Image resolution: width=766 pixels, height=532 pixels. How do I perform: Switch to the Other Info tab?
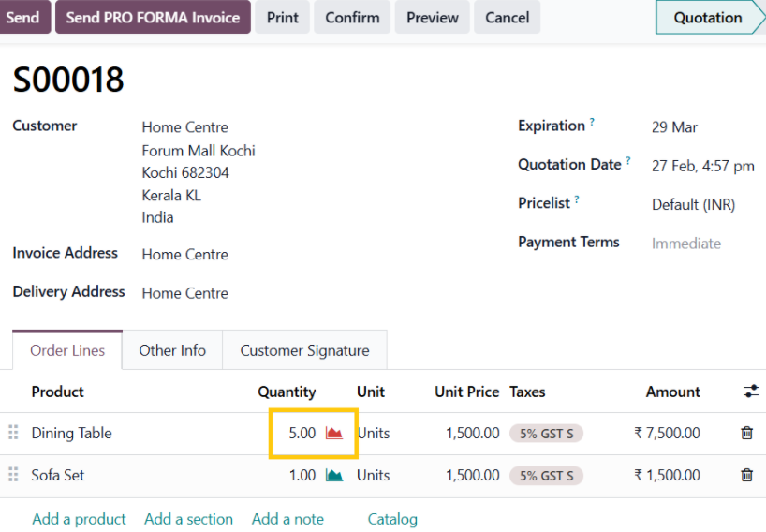pos(172,350)
